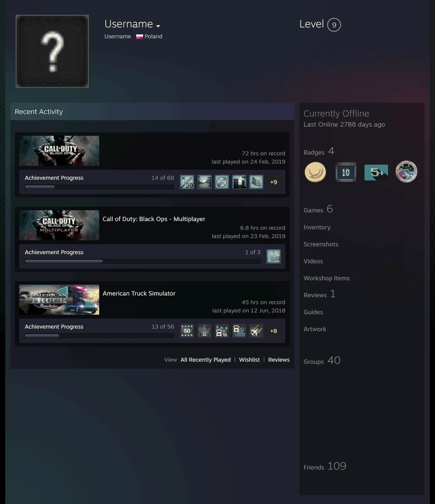Click 'last played on 24 Feb, 2019' text

click(x=248, y=162)
